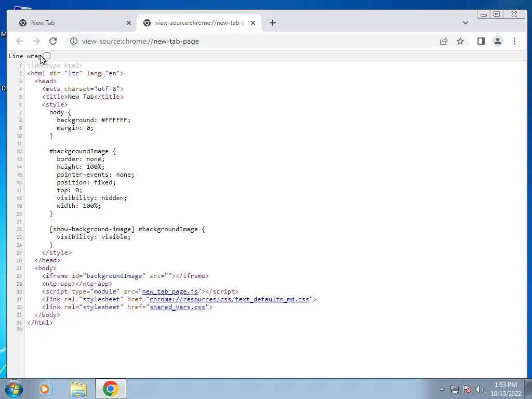
Task: Reload the view-source page
Action: tap(53, 41)
